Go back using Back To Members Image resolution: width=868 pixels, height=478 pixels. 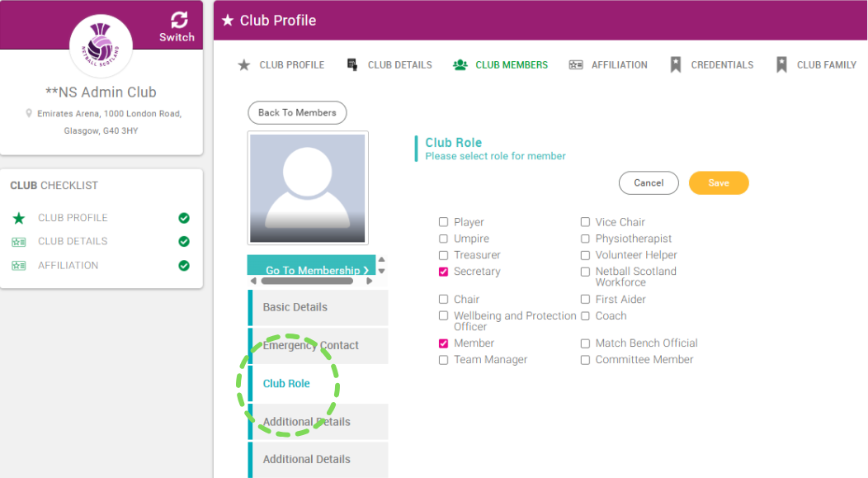click(297, 112)
